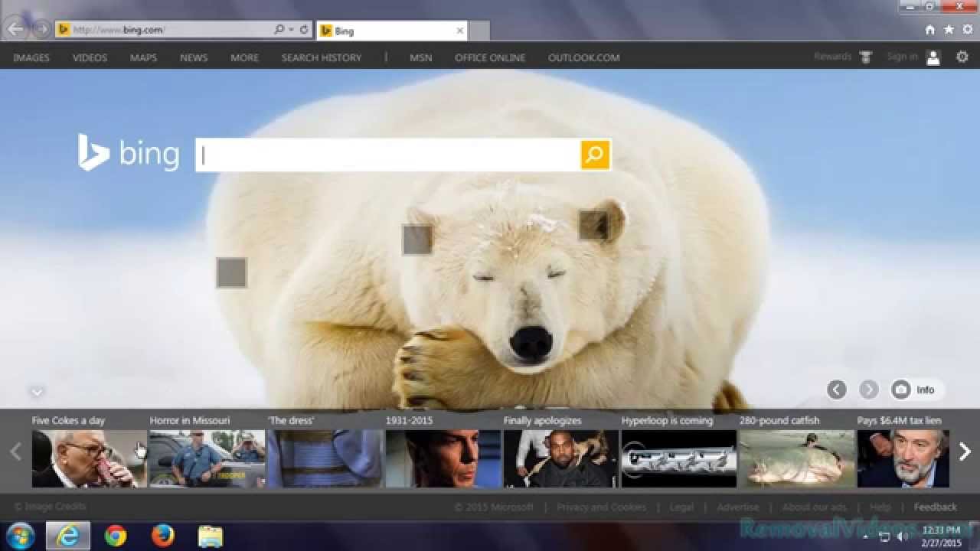Image resolution: width=980 pixels, height=551 pixels.
Task: Open the 'About our ads' footer link
Action: coord(815,507)
